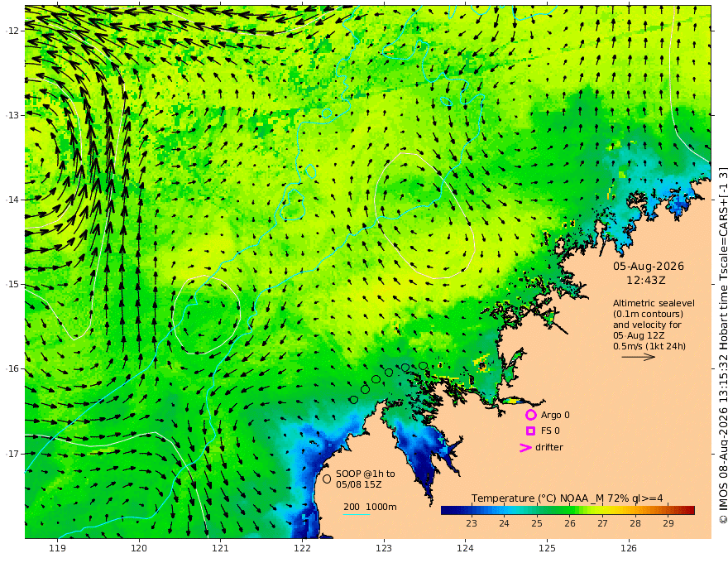Viewport: 728px width, 563px height.
Task: Click the magenta Argo circle legend symbol
Action: pos(530,415)
